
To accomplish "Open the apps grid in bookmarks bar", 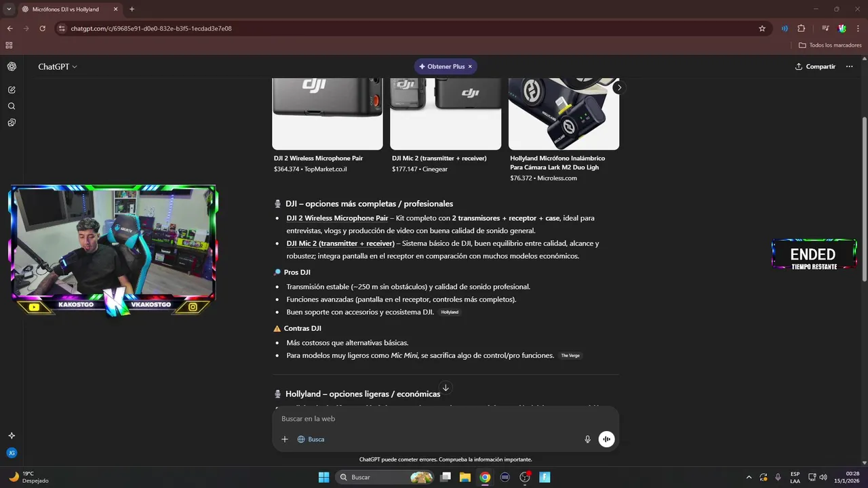I will (9, 45).
